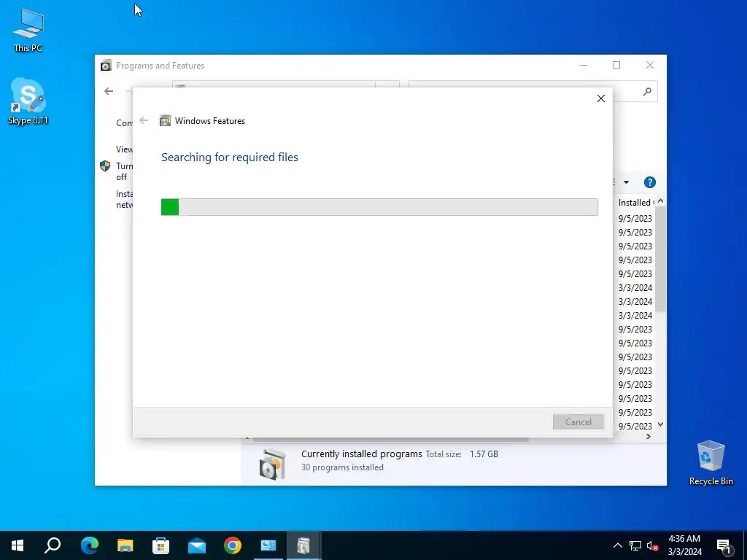
Task: Open muted volume tray icon
Action: (x=653, y=545)
